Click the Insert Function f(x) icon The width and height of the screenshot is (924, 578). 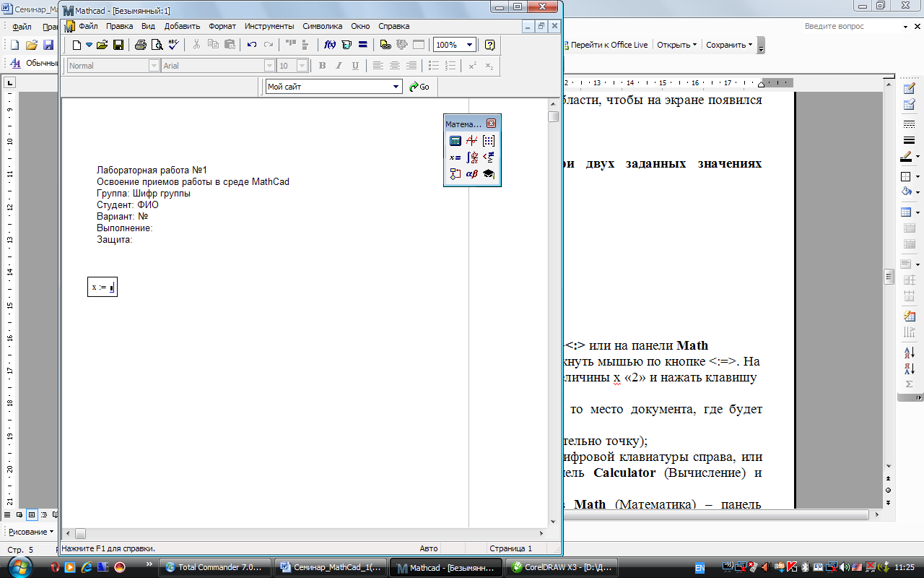coord(330,45)
